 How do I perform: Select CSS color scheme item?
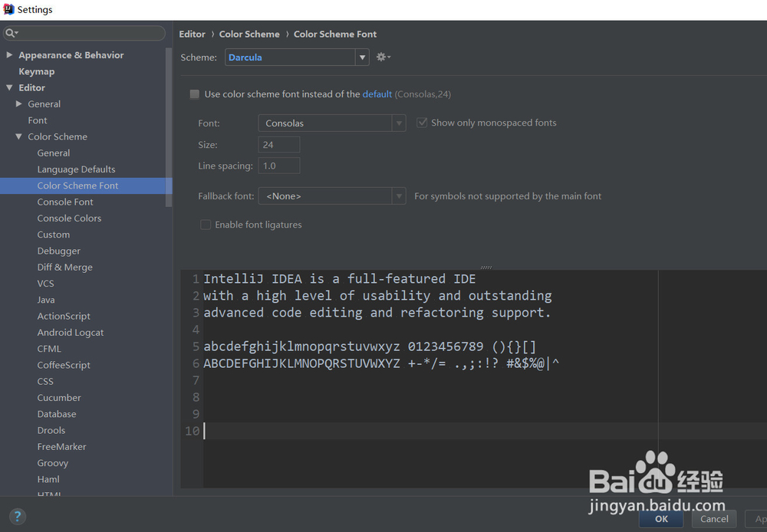[45, 382]
